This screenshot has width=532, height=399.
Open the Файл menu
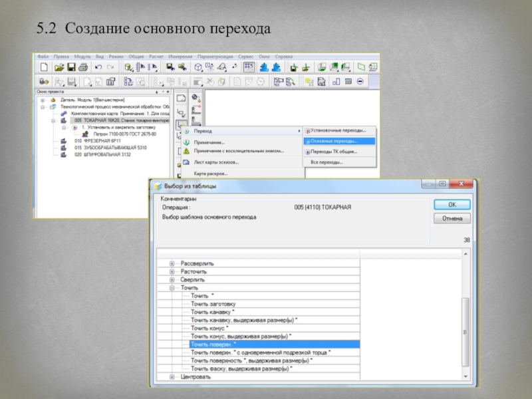(43, 57)
